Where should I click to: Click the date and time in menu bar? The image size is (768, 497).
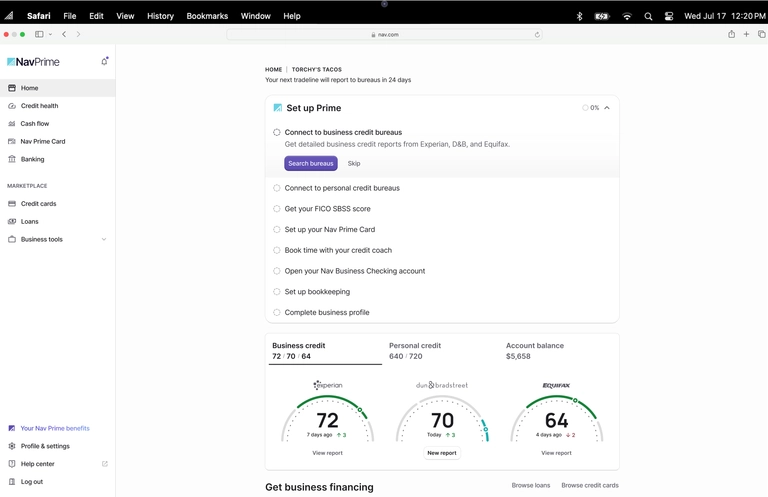[724, 16]
